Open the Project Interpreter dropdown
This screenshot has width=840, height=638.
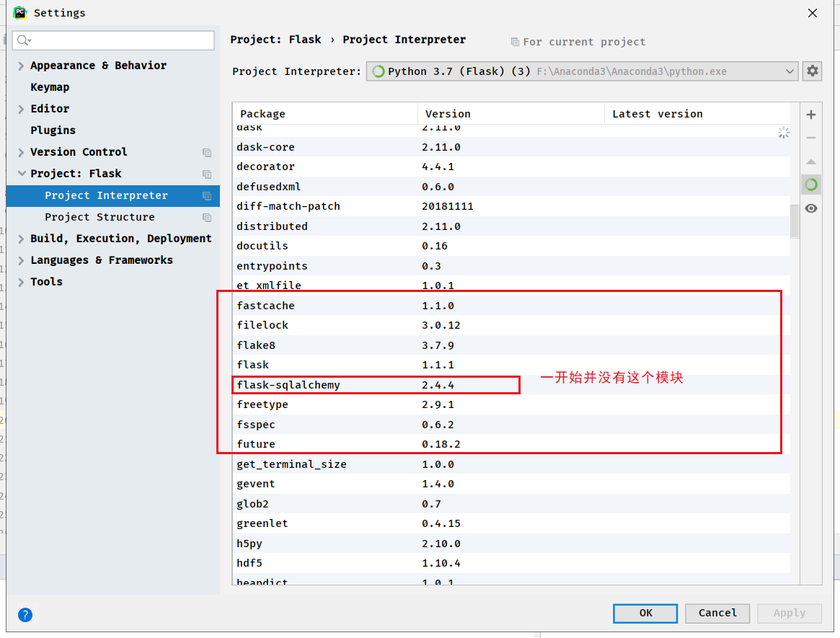click(582, 71)
